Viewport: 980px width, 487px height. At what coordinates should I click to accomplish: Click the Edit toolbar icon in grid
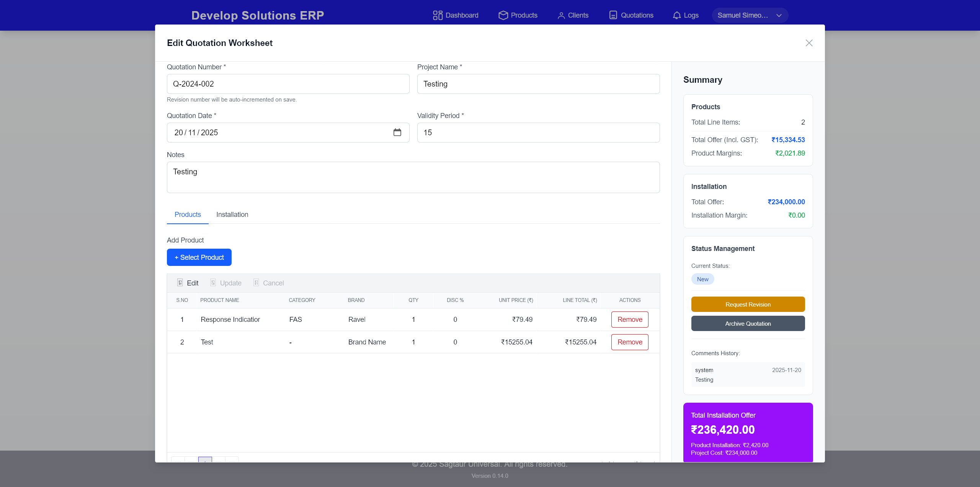pyautogui.click(x=180, y=283)
